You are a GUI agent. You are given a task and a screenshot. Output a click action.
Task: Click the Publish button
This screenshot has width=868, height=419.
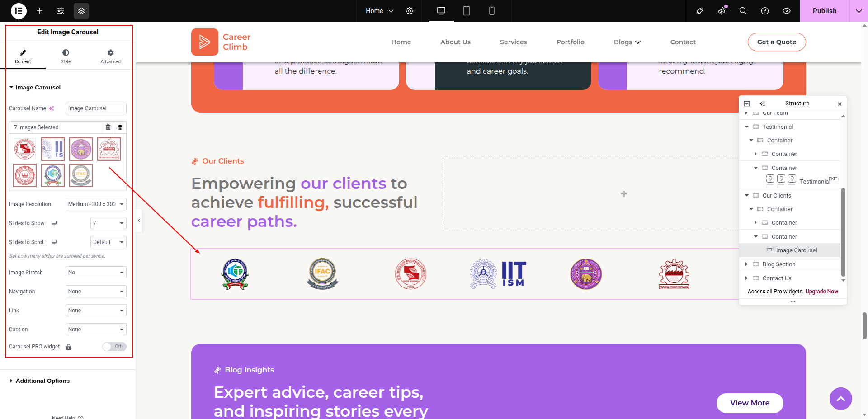(825, 11)
